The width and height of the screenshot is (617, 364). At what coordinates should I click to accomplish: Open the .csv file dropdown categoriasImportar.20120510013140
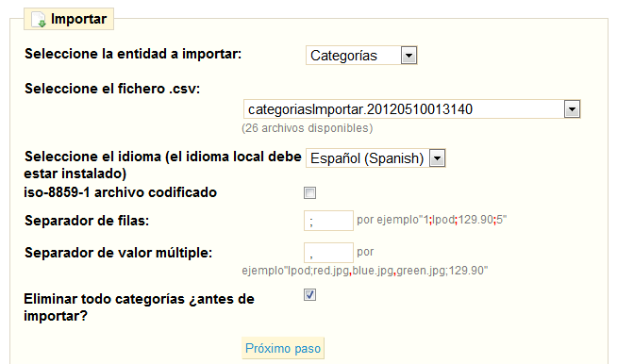click(x=412, y=109)
